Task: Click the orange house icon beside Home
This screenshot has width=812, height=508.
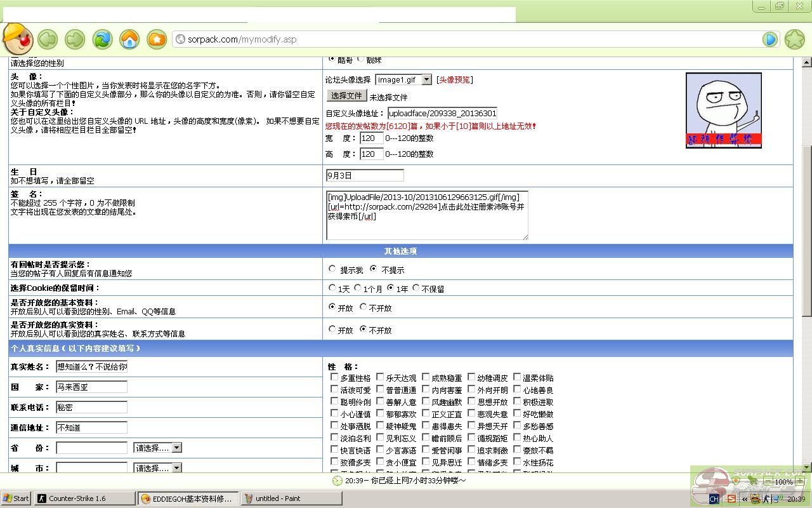Action: coord(157,39)
